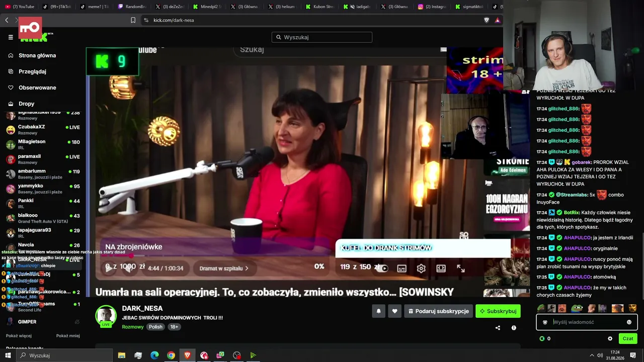Open yammykko channel in sidebar

pyautogui.click(x=43, y=189)
